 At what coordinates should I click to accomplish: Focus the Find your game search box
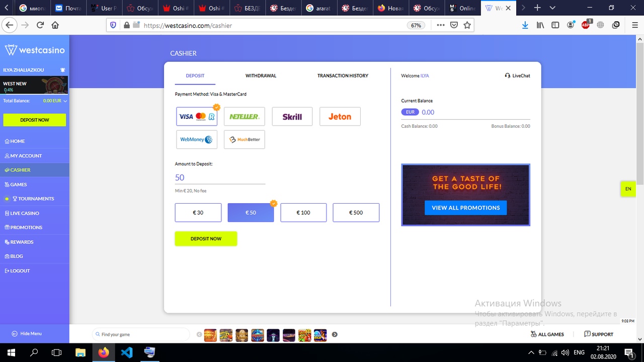point(141,334)
